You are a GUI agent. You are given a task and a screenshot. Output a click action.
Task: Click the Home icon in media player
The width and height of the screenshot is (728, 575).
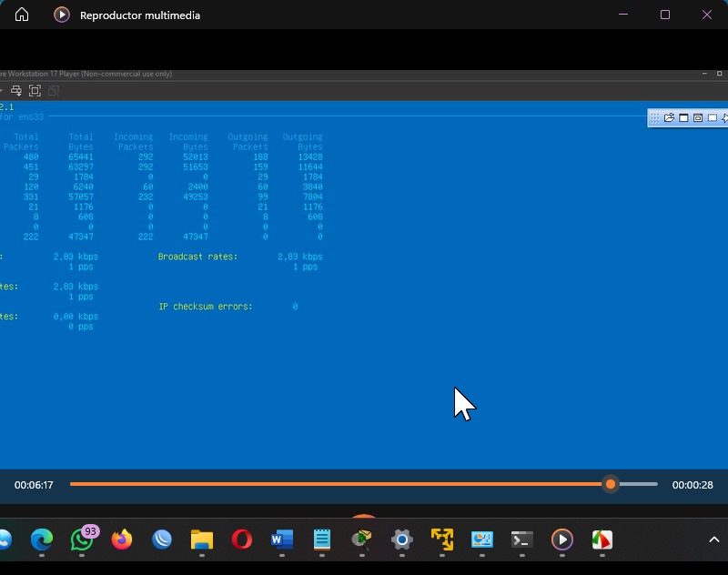tap(22, 15)
